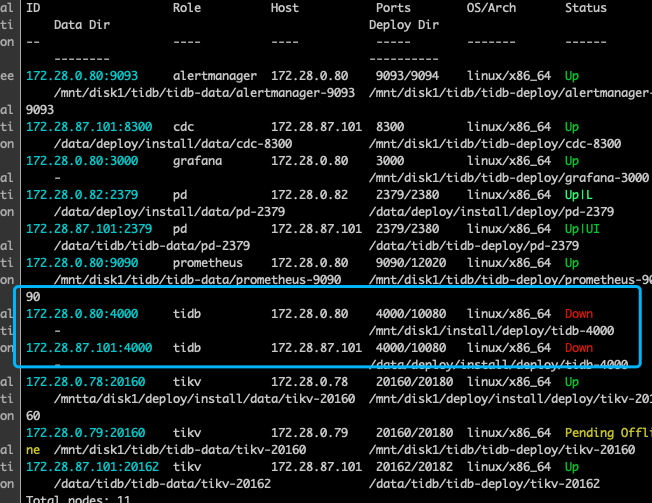The height and width of the screenshot is (503, 652).
Task: Select node ID 172.28.87.101:20162
Action: pyautogui.click(x=92, y=467)
